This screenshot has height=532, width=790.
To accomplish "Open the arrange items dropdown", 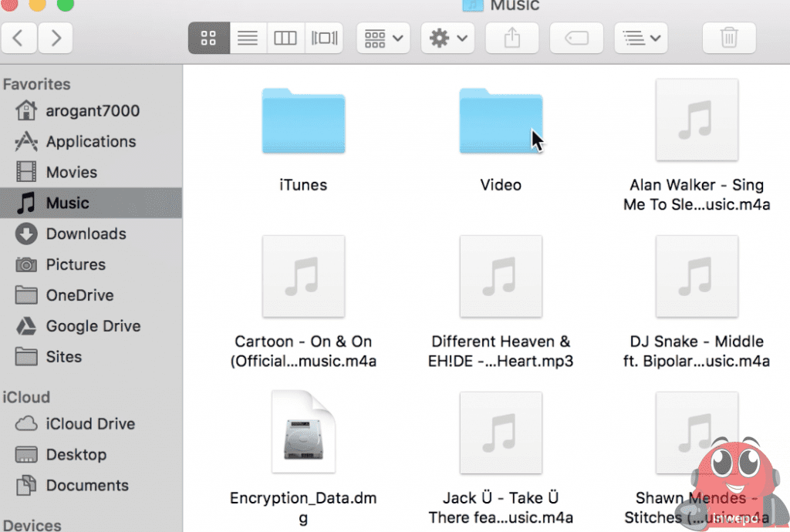I will (383, 38).
